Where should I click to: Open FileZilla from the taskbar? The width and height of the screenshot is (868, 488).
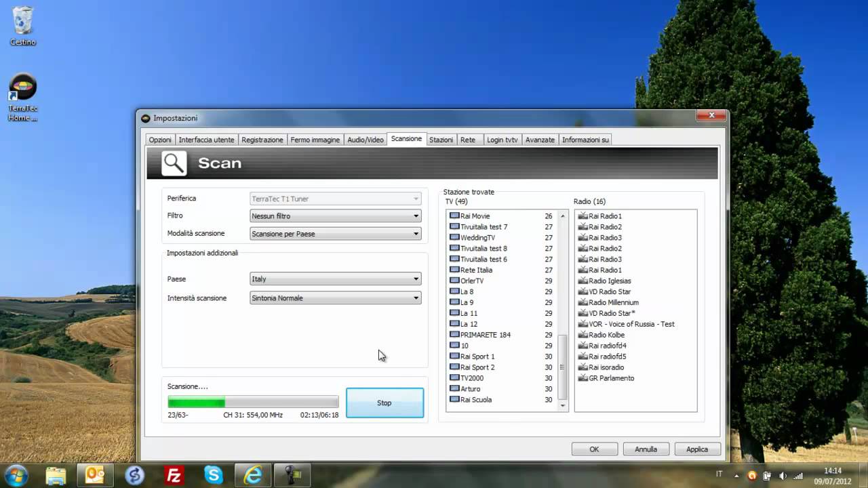point(174,475)
